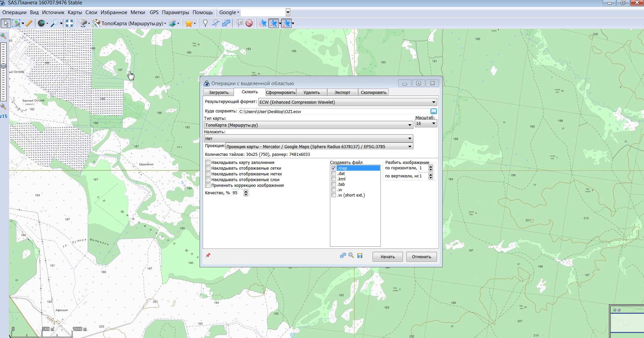Screen dimensions: 644x338
Task: Switch to the 'Экспорт' tab
Action: (x=342, y=93)
